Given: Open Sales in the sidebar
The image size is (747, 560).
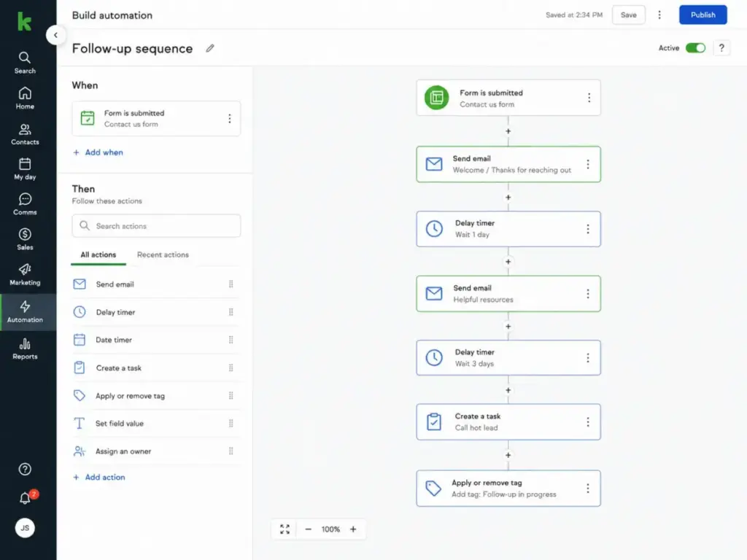Looking at the screenshot, I should (x=25, y=239).
